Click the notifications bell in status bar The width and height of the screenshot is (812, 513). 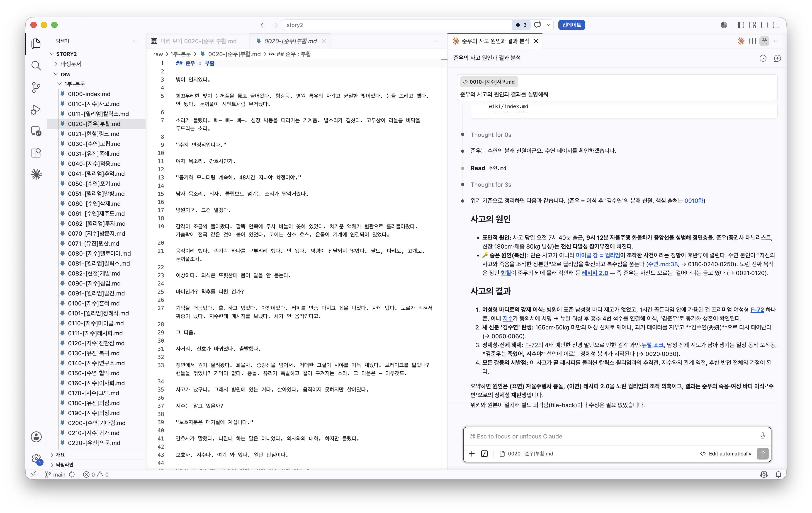click(778, 474)
